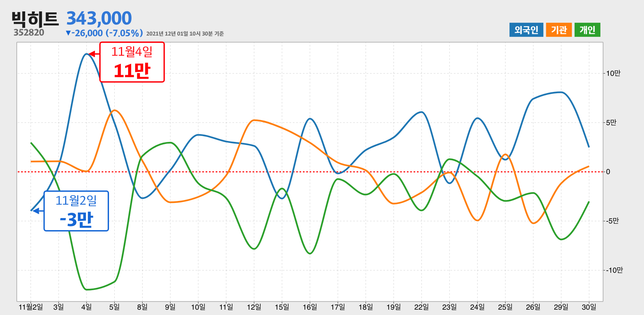The image size is (644, 315).
Task: Click the 12일 x-axis label
Action: 254,307
